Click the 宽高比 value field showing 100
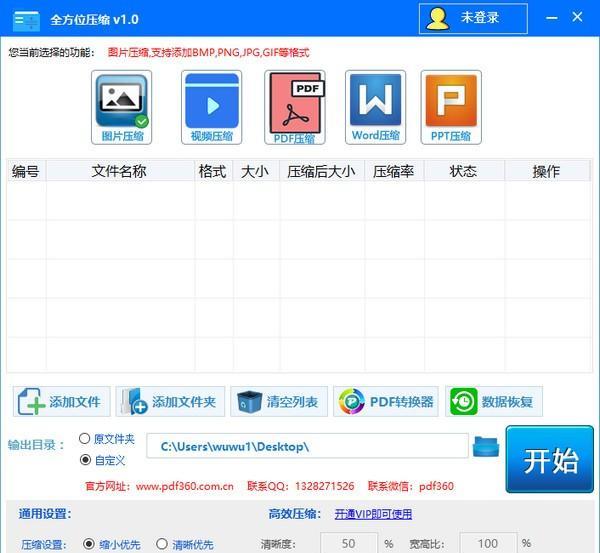 pyautogui.click(x=488, y=543)
